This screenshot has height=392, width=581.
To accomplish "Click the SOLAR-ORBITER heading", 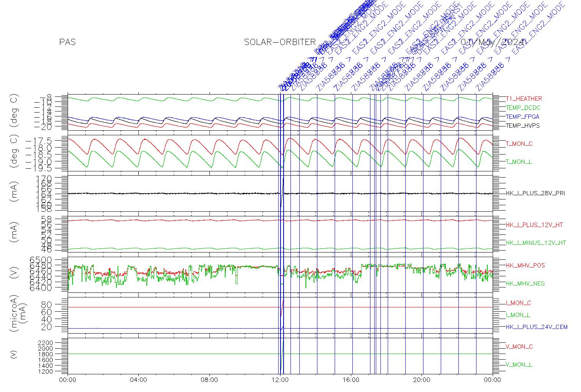I will 280,42.
